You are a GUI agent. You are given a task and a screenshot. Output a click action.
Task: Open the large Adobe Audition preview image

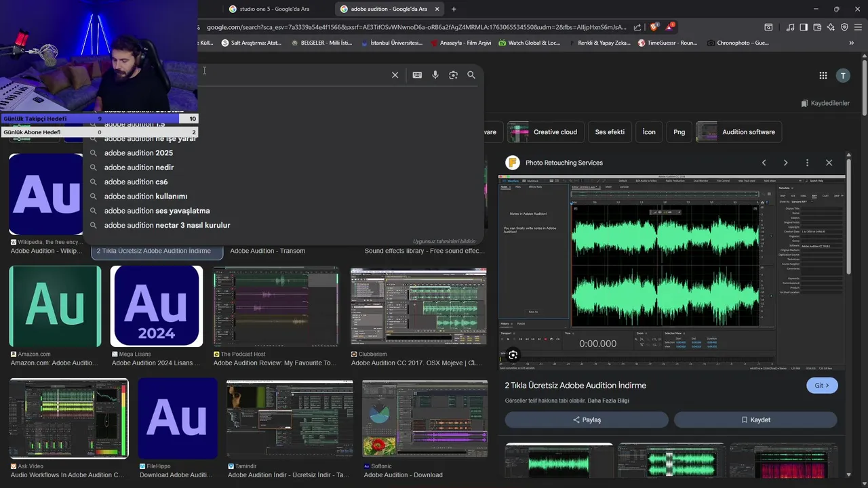click(x=672, y=272)
